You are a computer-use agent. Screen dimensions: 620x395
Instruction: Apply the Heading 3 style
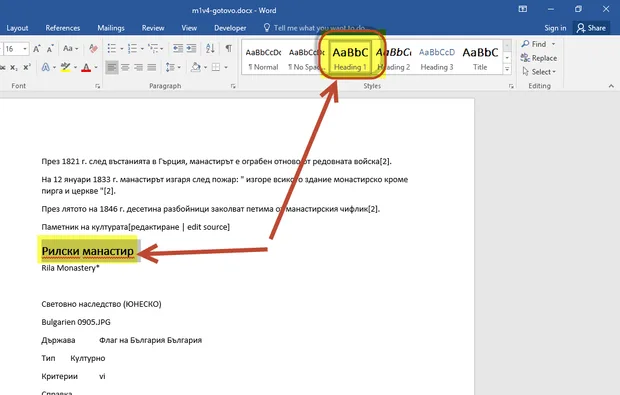click(x=437, y=59)
